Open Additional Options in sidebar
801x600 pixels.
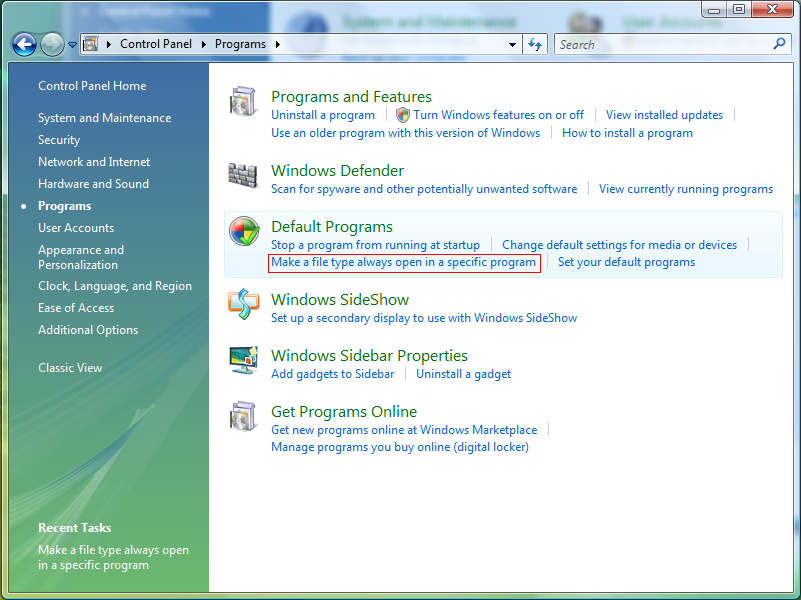pos(88,330)
